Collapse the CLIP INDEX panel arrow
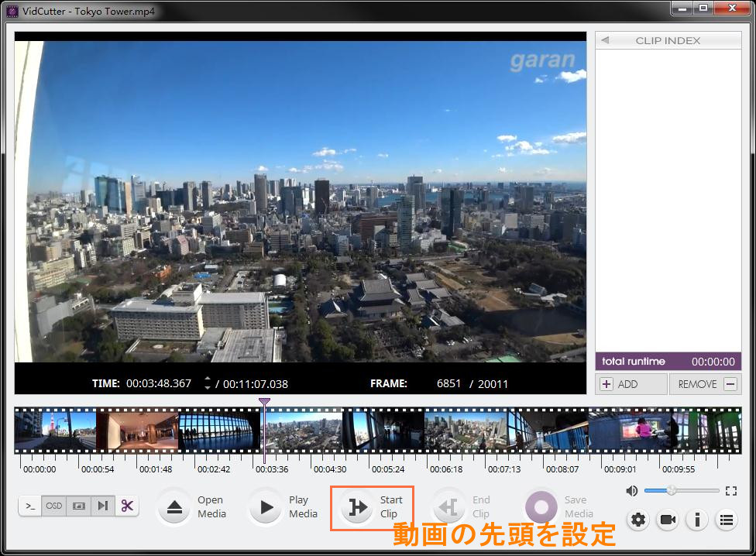 pos(603,39)
